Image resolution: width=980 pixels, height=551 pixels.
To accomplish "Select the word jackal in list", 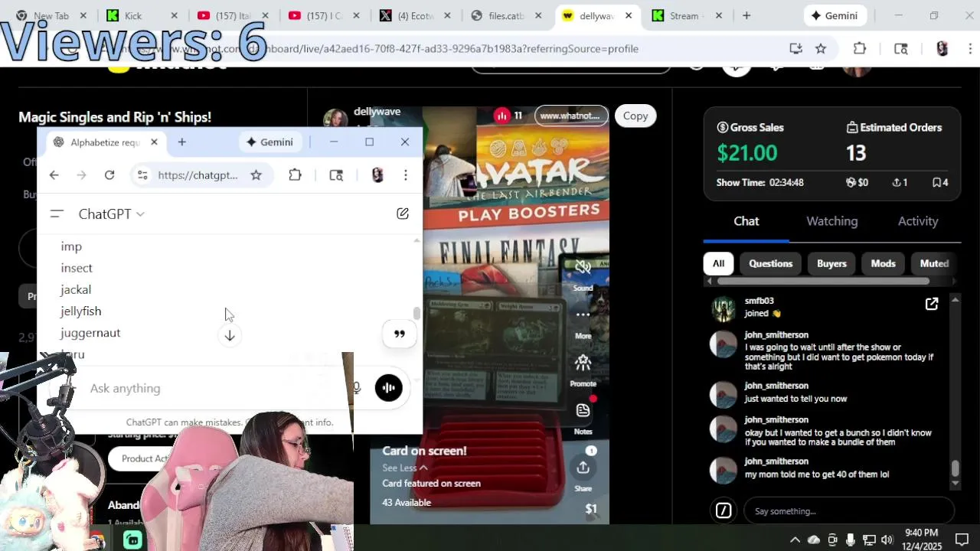I will click(76, 289).
